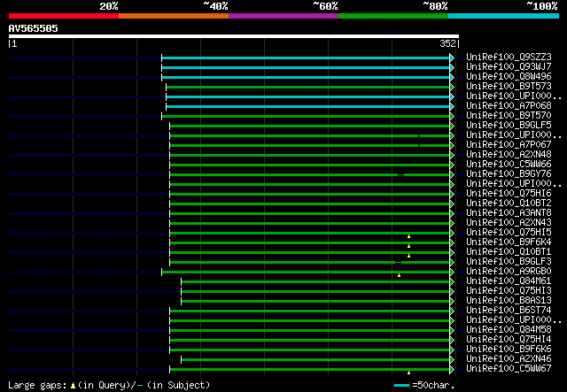The image size is (567, 392).
Task: Click the arrowhead ending the A7P068 alignment
Action: coord(452,105)
